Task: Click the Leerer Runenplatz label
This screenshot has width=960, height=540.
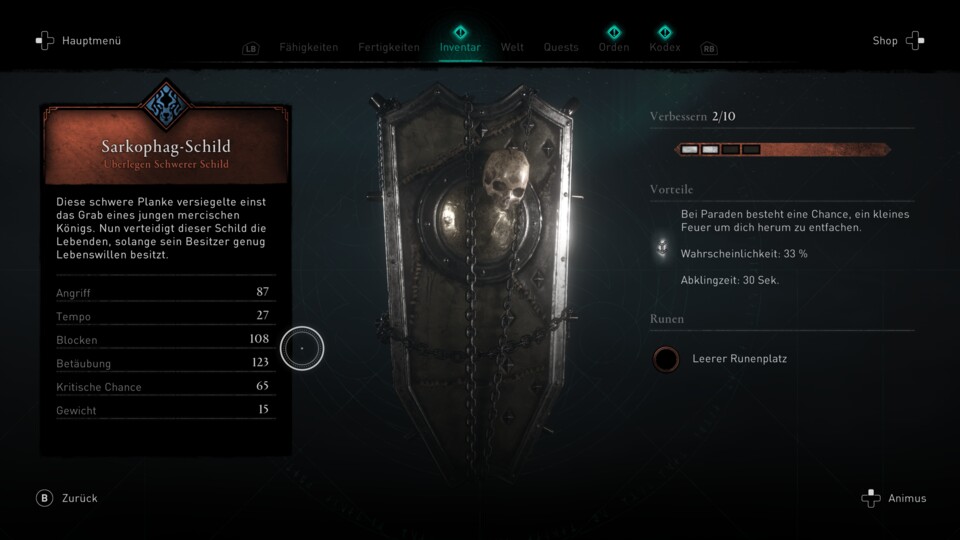Action: [x=740, y=359]
